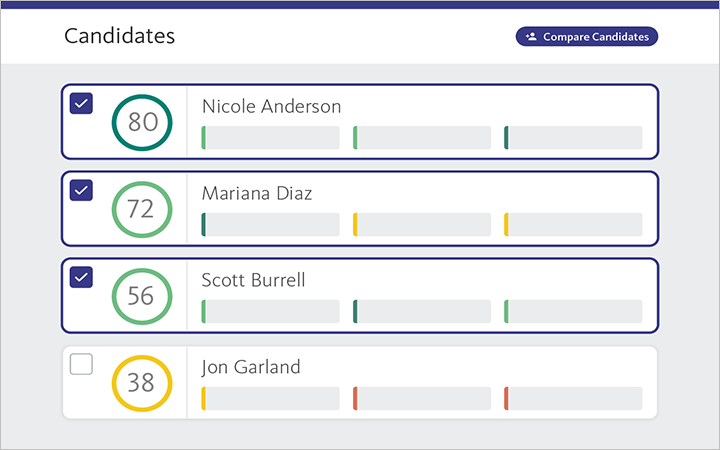Viewport: 720px width, 450px height.
Task: Click the yellow score circle showing 38
Action: (142, 383)
